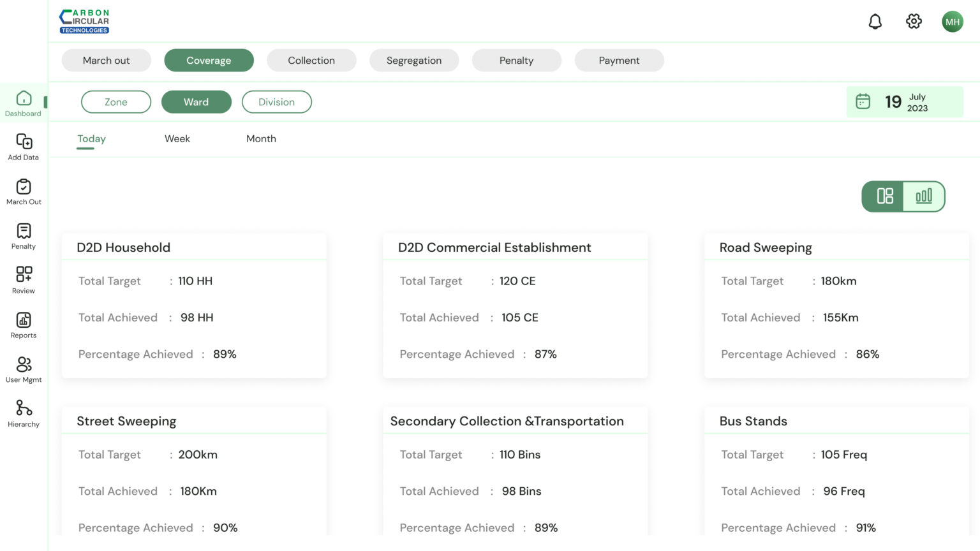980x551 pixels.
Task: Open the Review sidebar item
Action: tap(24, 280)
